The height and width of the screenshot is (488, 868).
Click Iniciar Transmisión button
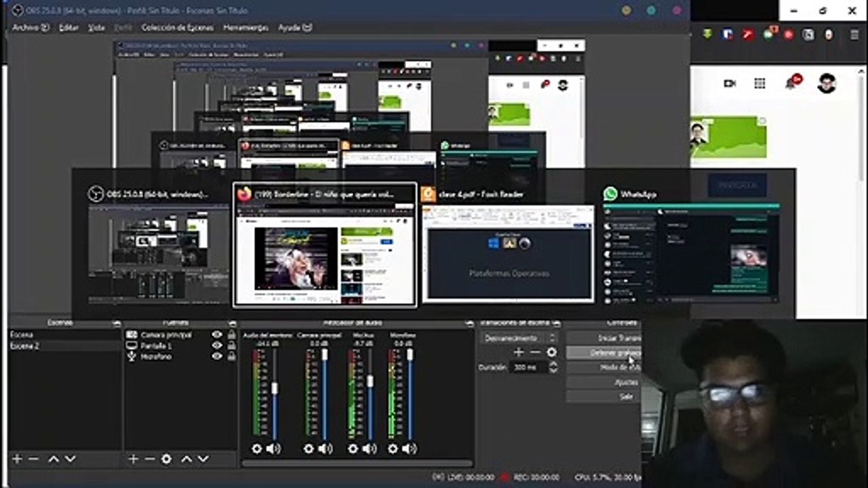[x=604, y=338]
